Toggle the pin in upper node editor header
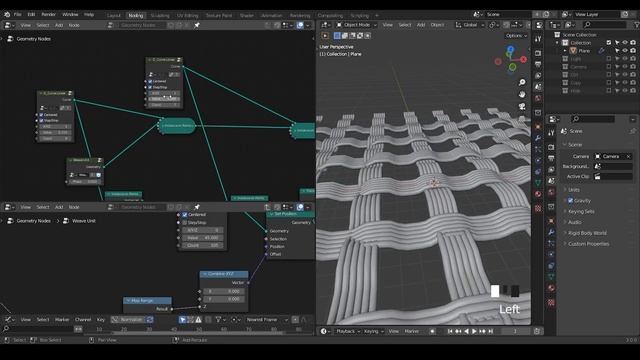Viewport: 640px width, 360px height. click(x=197, y=25)
